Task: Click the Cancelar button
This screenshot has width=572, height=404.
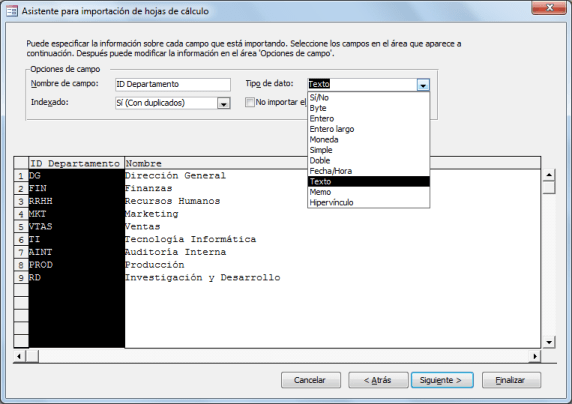Action: [311, 380]
